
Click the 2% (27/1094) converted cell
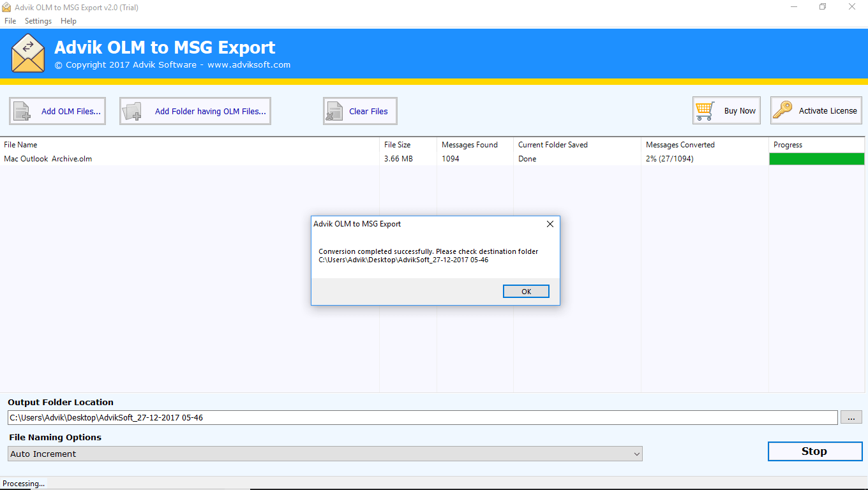tap(670, 159)
